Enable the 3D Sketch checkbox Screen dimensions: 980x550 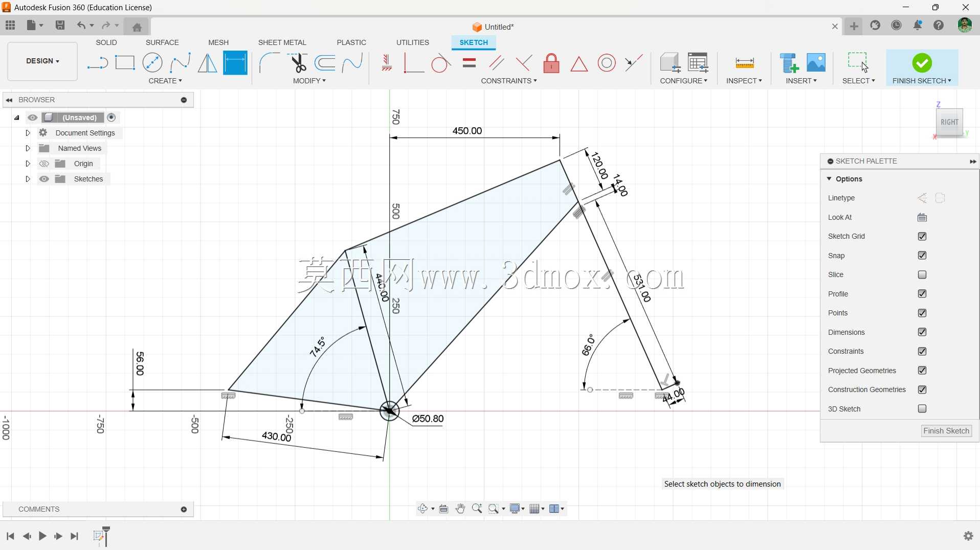pyautogui.click(x=922, y=409)
